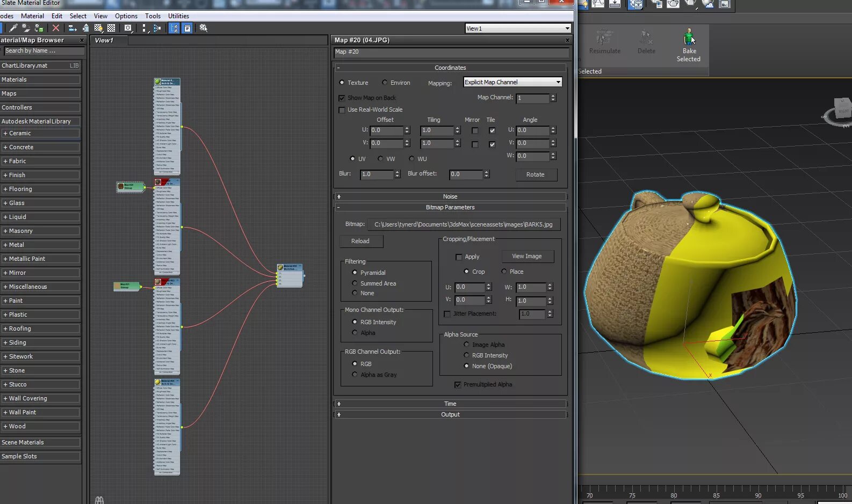Open the Utilities menu
Image resolution: width=852 pixels, height=504 pixels.
click(x=178, y=16)
